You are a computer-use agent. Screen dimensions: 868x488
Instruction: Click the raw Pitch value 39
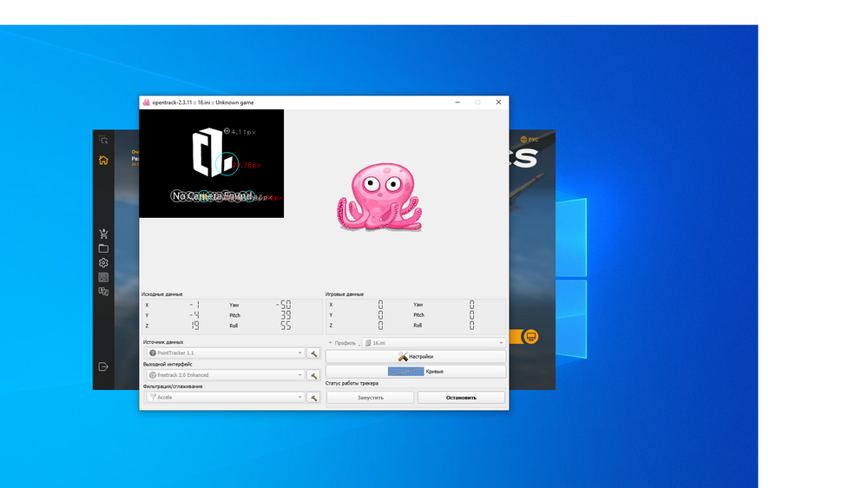coord(286,315)
